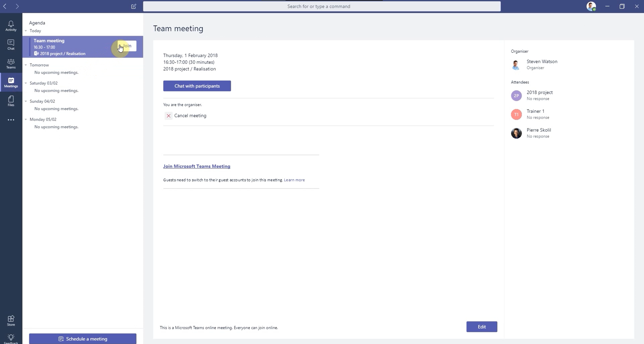
Task: Click the 2018 project attendee name
Action: pos(540,92)
